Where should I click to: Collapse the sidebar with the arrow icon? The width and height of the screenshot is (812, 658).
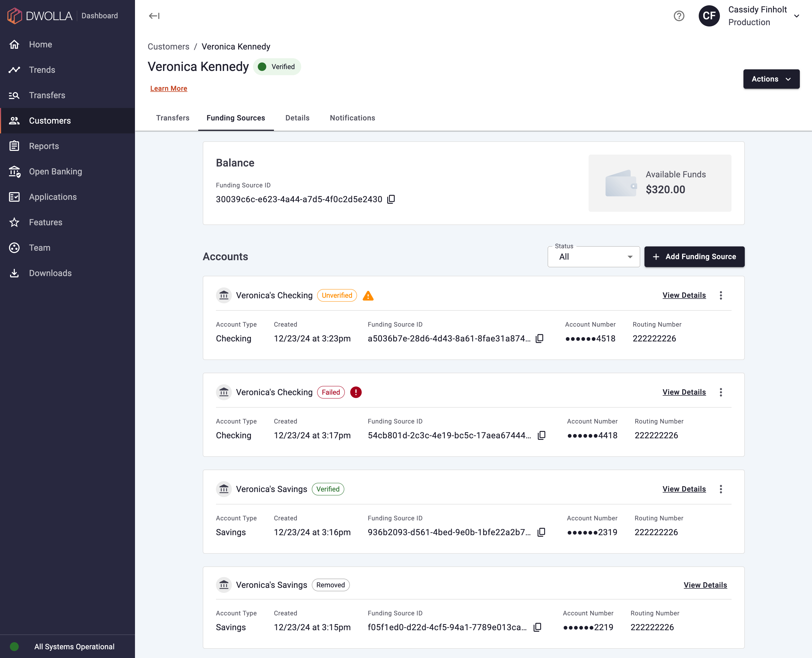click(154, 16)
